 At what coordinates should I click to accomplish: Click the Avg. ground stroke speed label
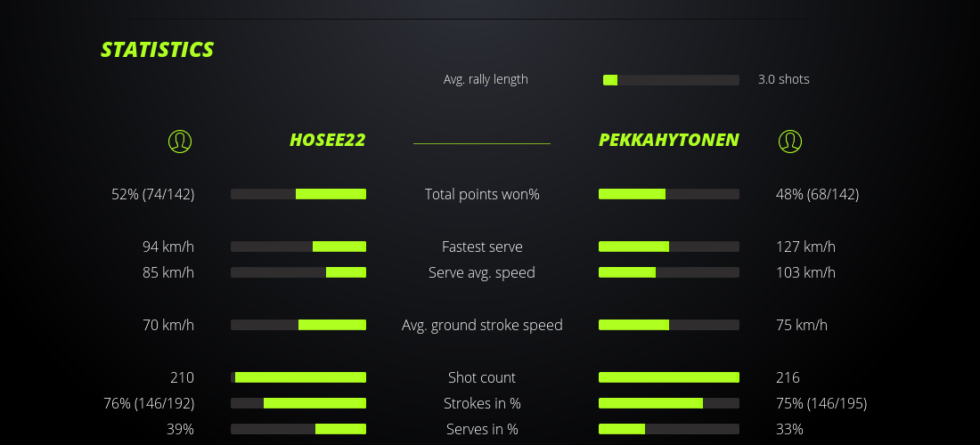482,325
